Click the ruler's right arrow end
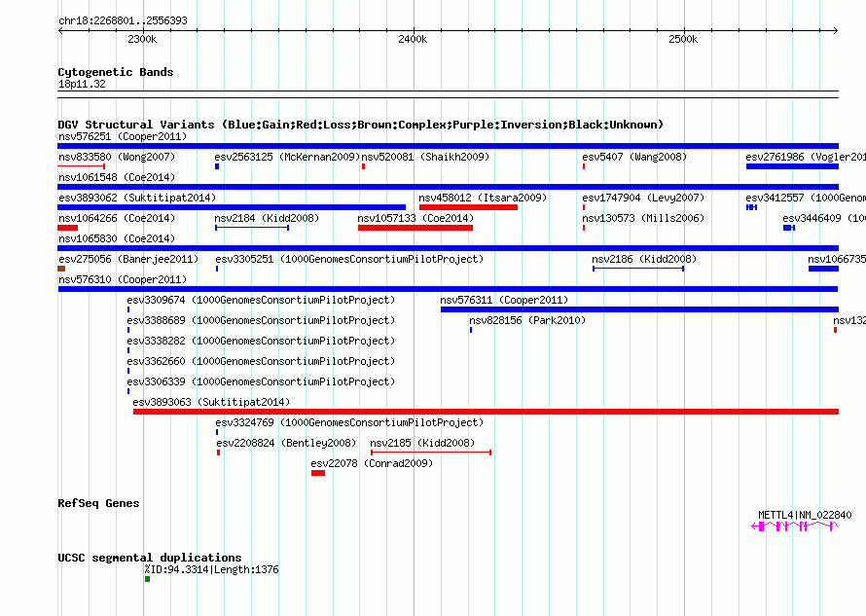This screenshot has height=616, width=866. pos(836,30)
